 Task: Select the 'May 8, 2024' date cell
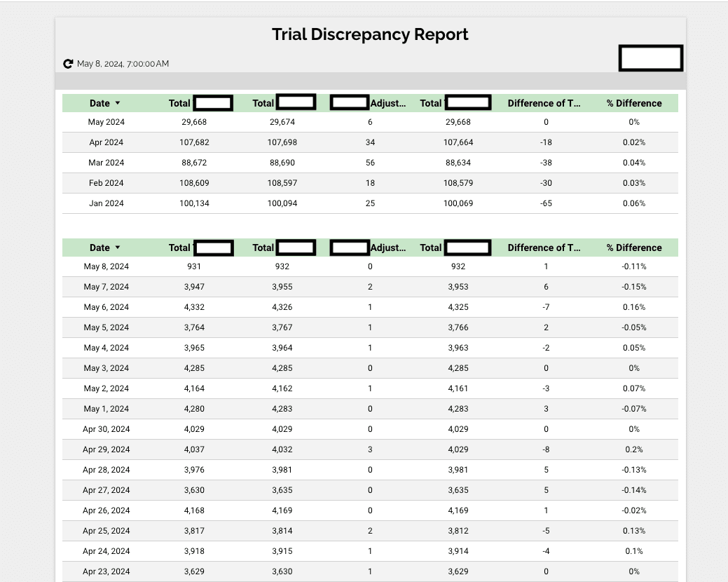tap(107, 266)
